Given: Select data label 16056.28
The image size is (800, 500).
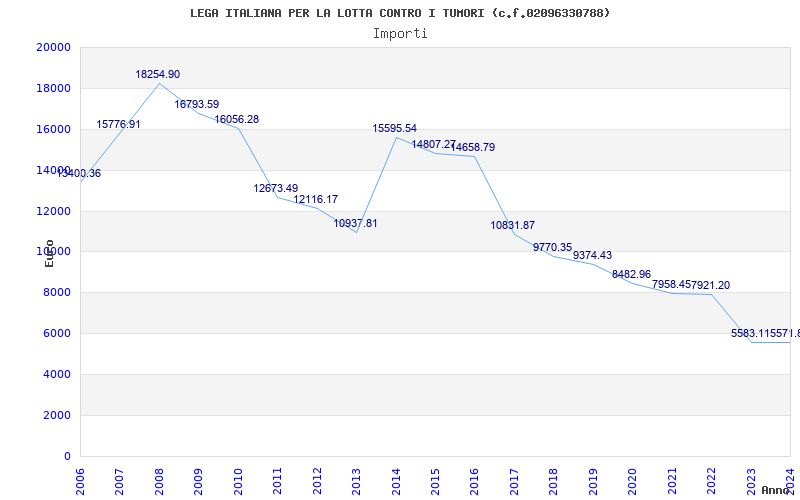Looking at the screenshot, I should 237,119.
